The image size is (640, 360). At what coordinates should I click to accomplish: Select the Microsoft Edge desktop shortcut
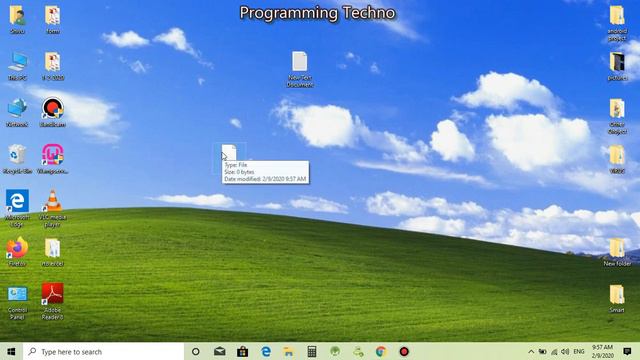click(x=17, y=208)
